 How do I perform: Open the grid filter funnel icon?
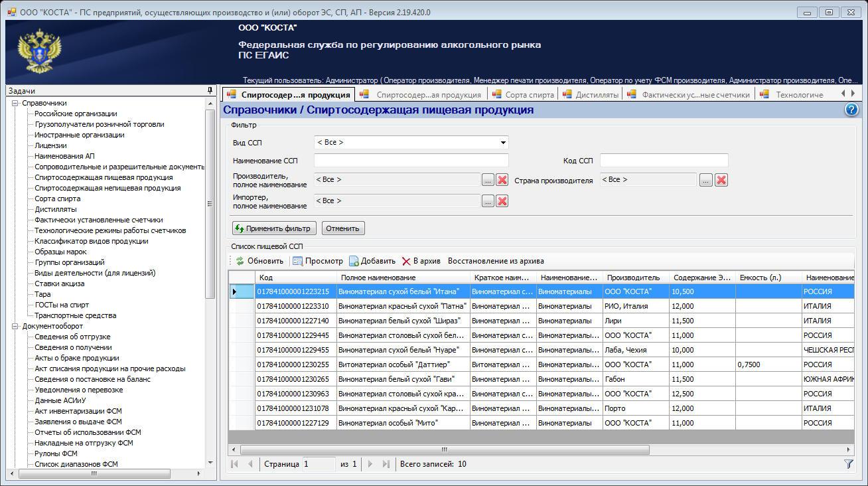849,464
